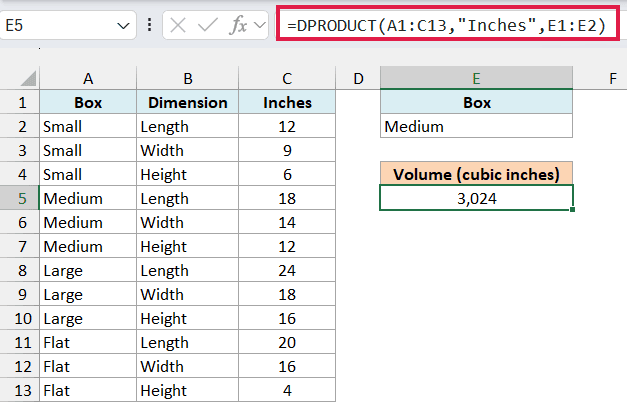627x402 pixels.
Task: Select row 1 header
Action: click(x=20, y=103)
